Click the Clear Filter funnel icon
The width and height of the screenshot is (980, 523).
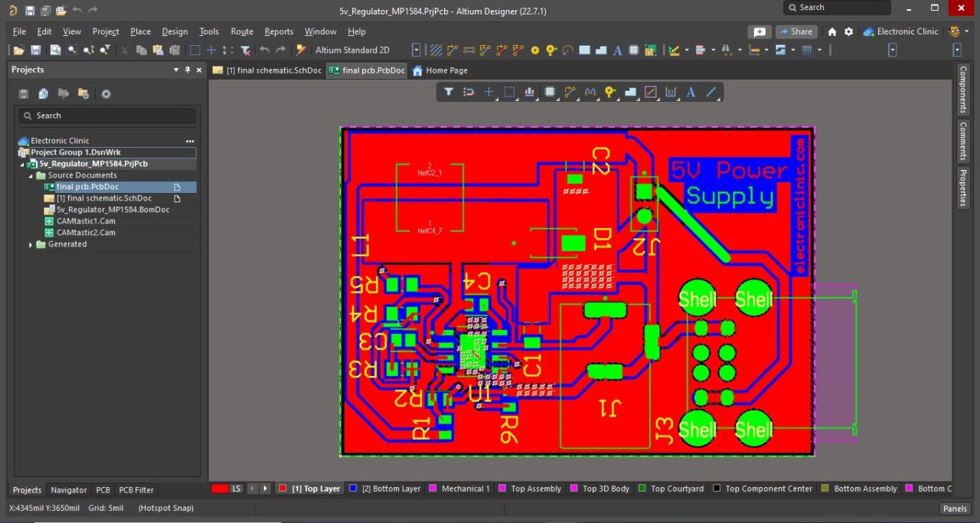(245, 50)
